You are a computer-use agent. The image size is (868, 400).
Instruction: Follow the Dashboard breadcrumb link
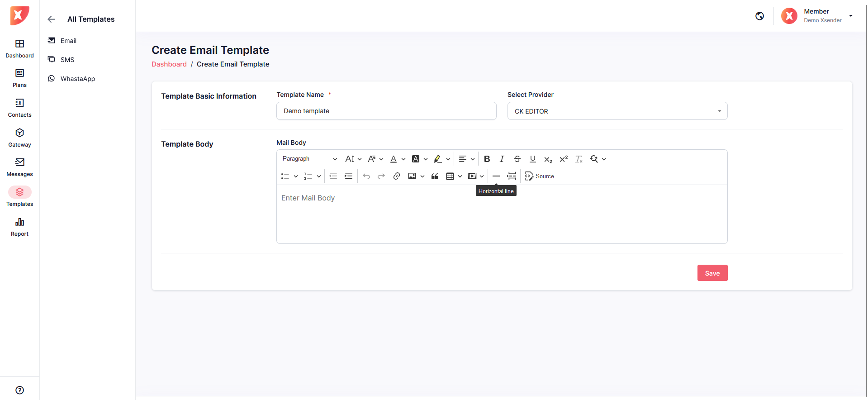169,64
